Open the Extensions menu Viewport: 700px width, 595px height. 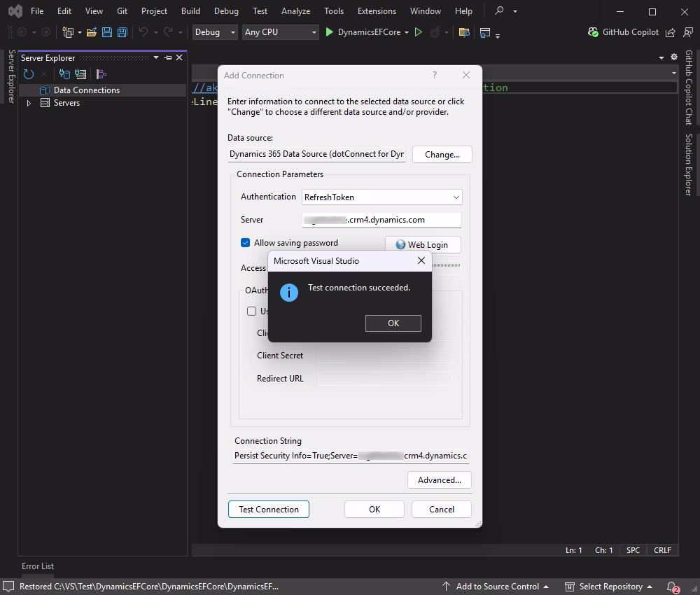(377, 11)
